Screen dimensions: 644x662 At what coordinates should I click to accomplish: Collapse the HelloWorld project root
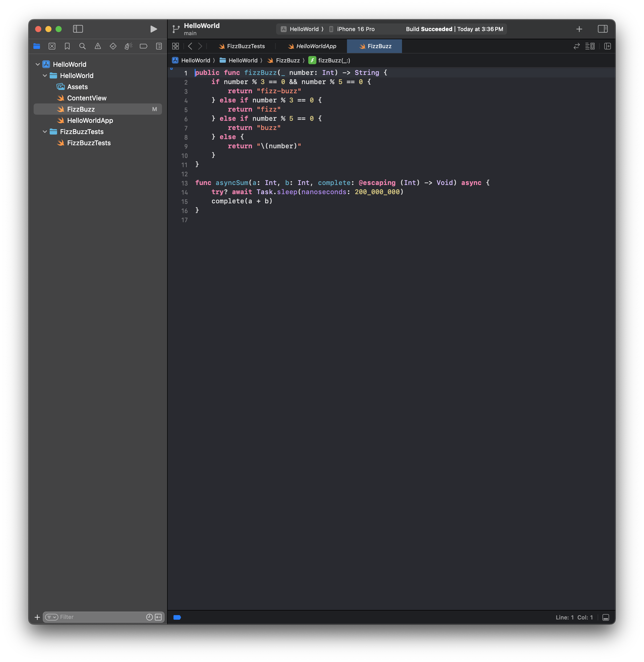[x=37, y=64]
